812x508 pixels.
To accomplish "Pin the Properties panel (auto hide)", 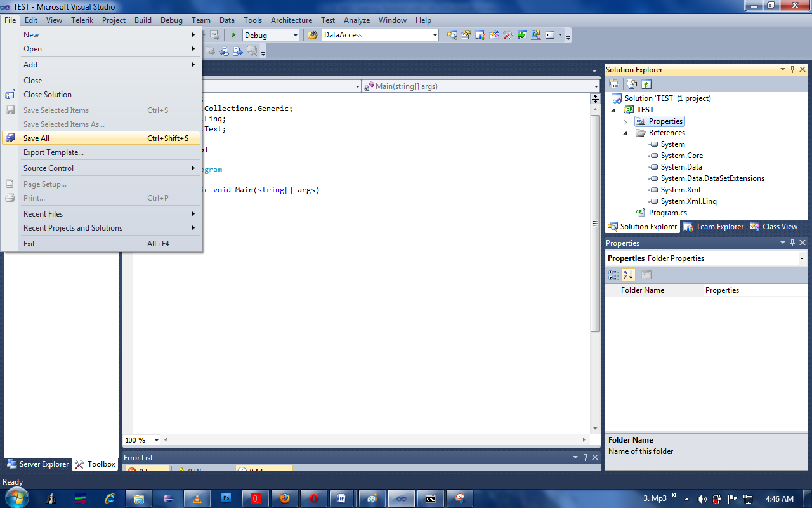I will 792,243.
